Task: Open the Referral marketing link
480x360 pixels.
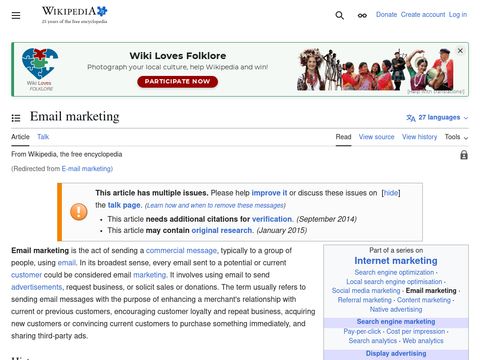Action: pos(365,300)
